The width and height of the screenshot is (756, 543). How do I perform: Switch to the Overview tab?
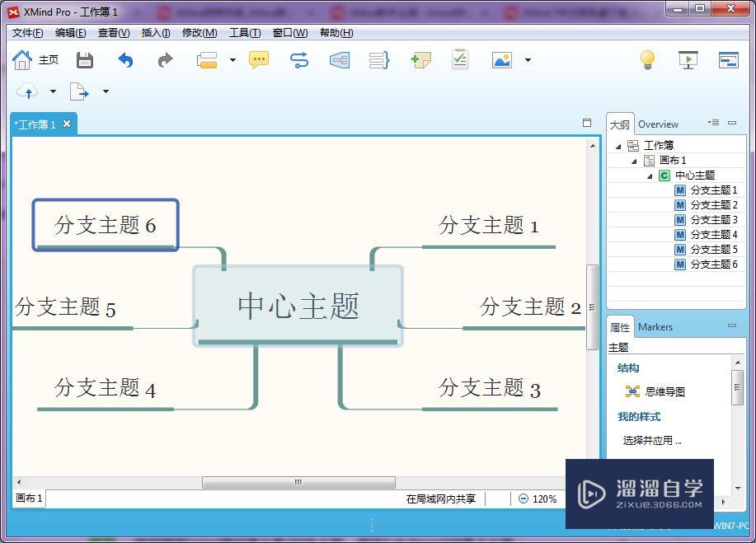(x=658, y=124)
